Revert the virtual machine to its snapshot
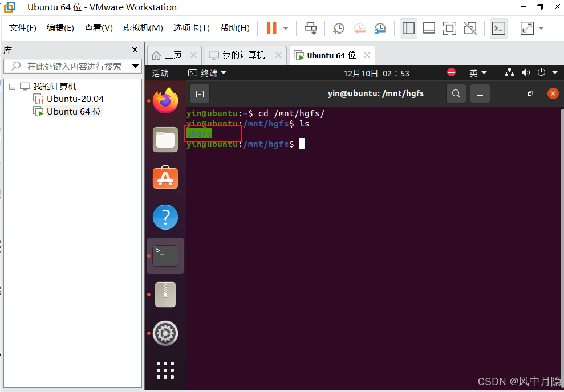 point(359,28)
